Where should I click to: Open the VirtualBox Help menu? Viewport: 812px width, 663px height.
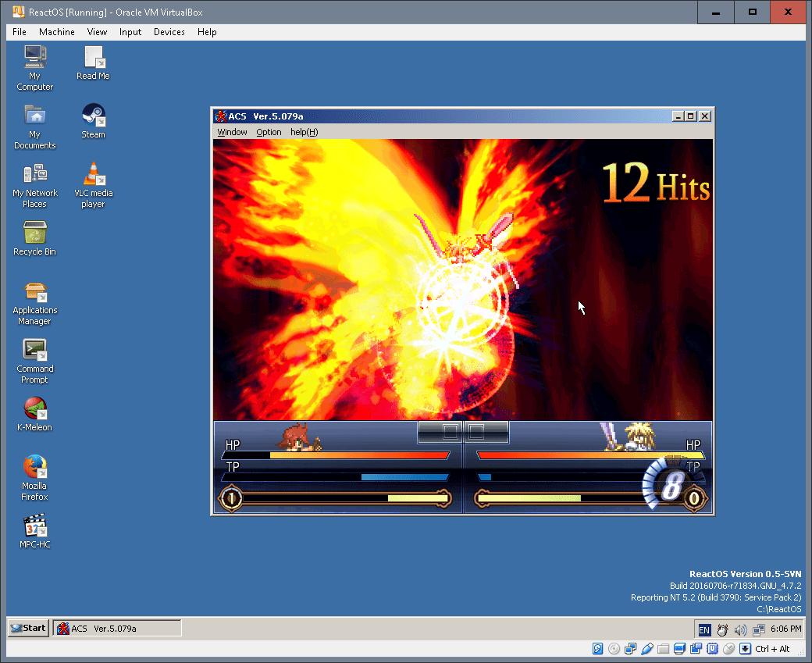click(x=207, y=32)
